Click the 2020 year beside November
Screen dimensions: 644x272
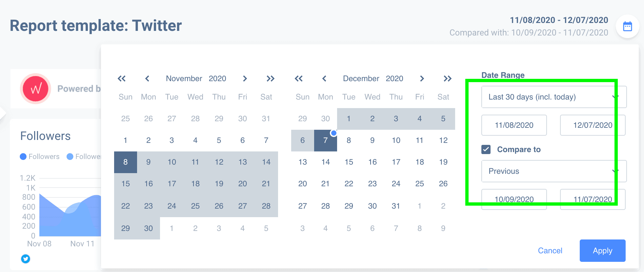click(217, 79)
